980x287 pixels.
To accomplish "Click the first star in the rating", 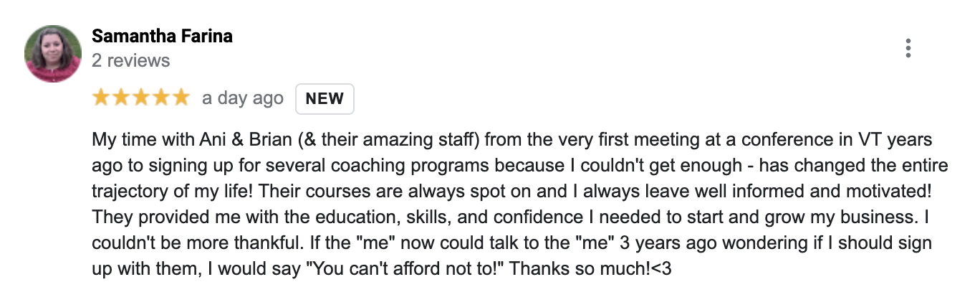I will (x=102, y=98).
